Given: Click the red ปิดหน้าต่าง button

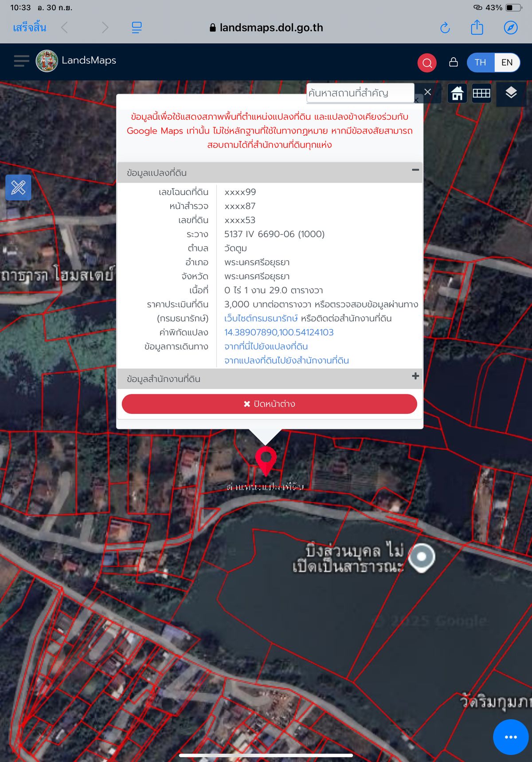Looking at the screenshot, I should pyautogui.click(x=269, y=404).
